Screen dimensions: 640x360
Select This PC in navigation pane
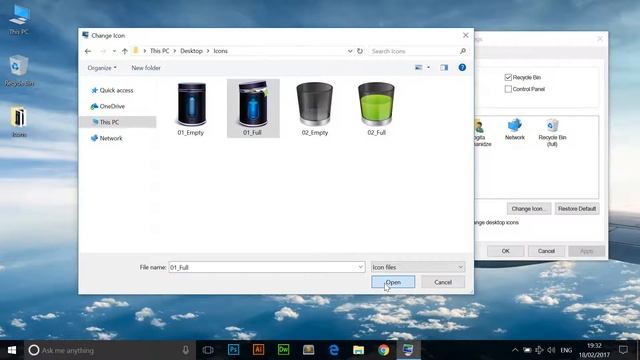click(x=118, y=122)
